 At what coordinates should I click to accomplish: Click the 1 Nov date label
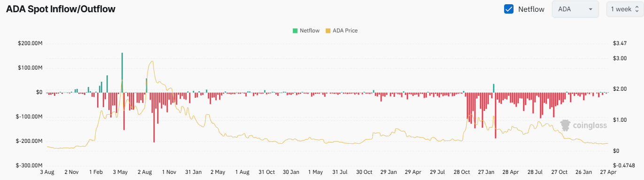click(169, 172)
